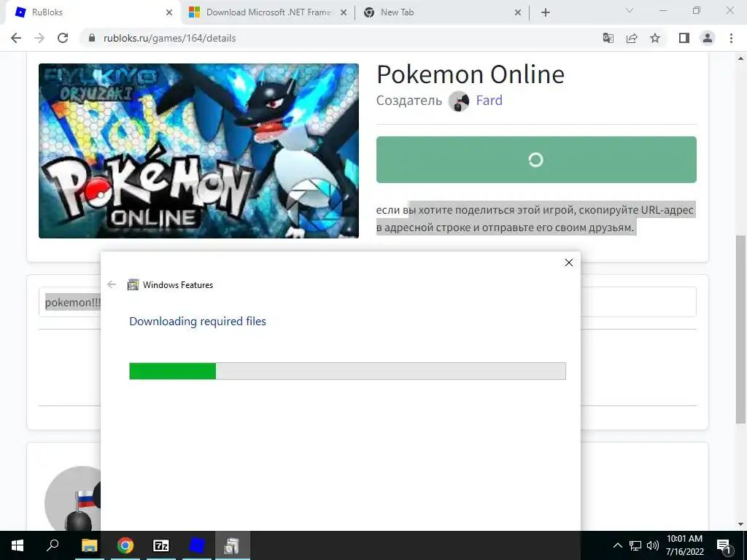Click the blue RuBloks taskbar icon
The width and height of the screenshot is (747, 560).
point(197,545)
